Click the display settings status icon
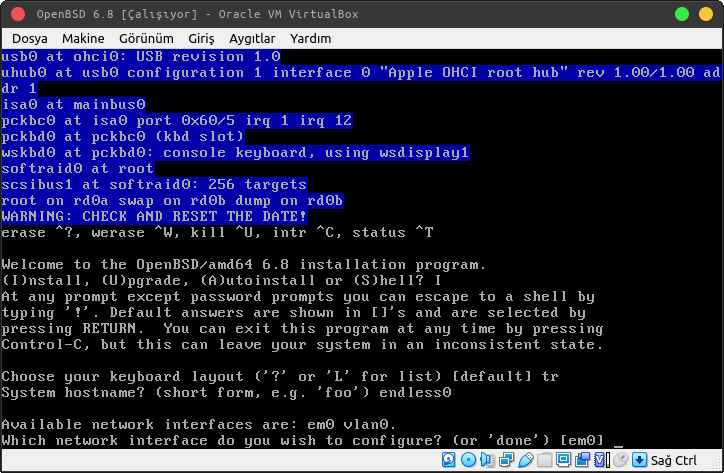The image size is (724, 473). pyautogui.click(x=563, y=460)
